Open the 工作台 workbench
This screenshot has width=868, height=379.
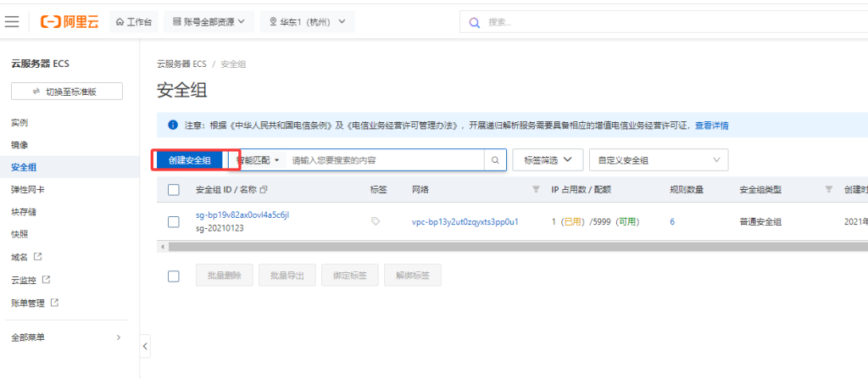point(134,21)
